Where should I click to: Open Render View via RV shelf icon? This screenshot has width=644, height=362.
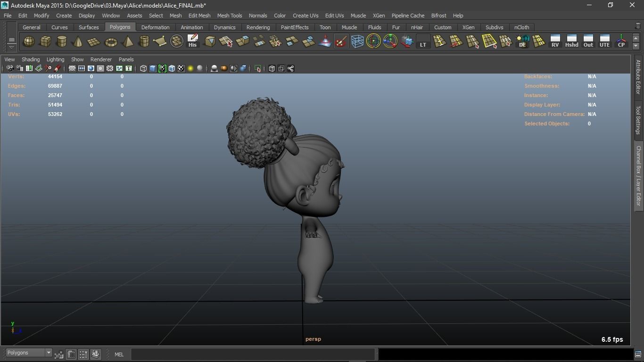point(555,41)
